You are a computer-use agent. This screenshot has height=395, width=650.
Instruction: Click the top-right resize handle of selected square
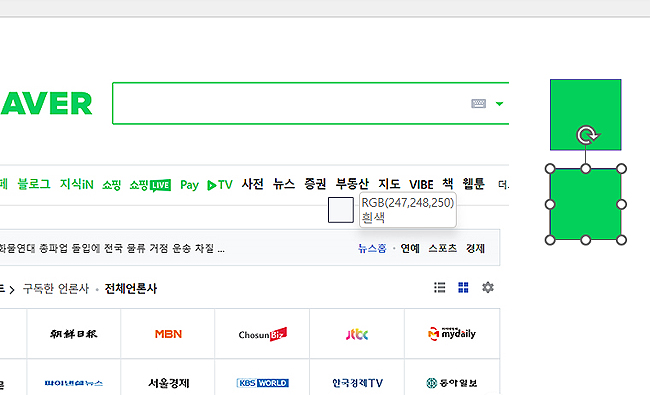(x=621, y=169)
